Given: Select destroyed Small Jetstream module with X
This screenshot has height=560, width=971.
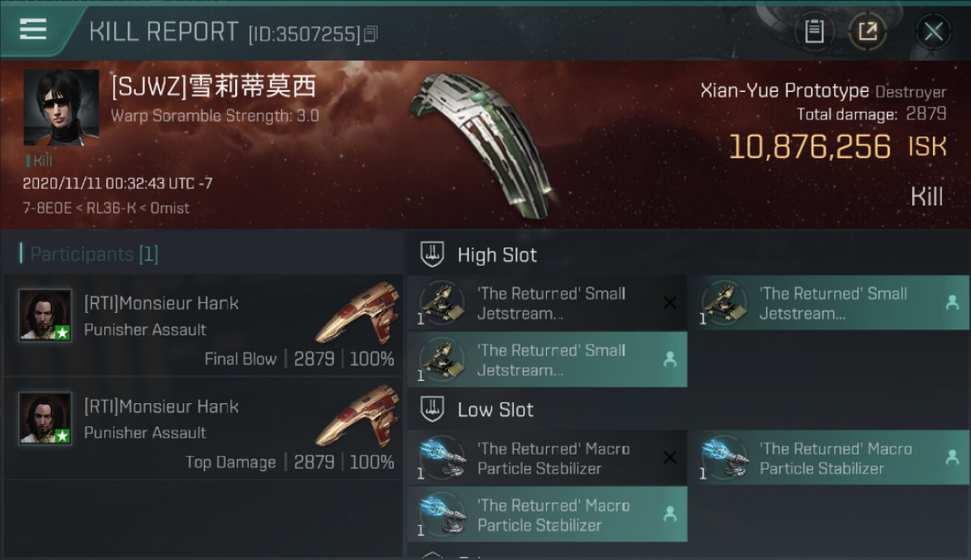Looking at the screenshot, I should [547, 303].
